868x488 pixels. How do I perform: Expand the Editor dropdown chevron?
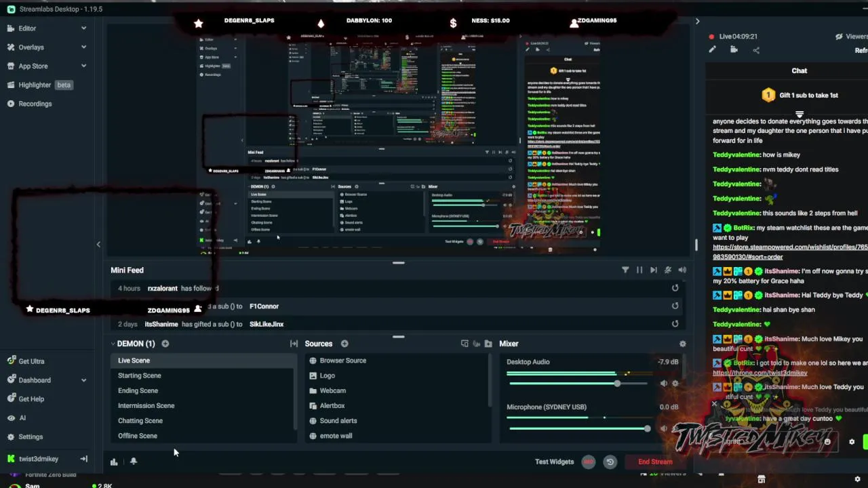point(83,28)
